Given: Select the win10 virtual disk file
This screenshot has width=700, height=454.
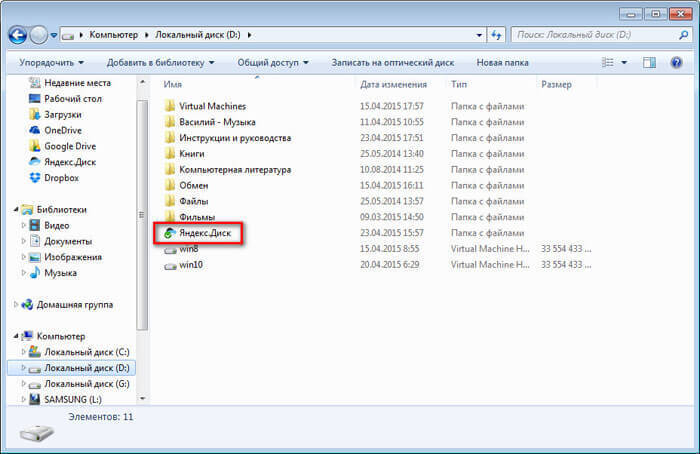Looking at the screenshot, I should click(x=183, y=265).
